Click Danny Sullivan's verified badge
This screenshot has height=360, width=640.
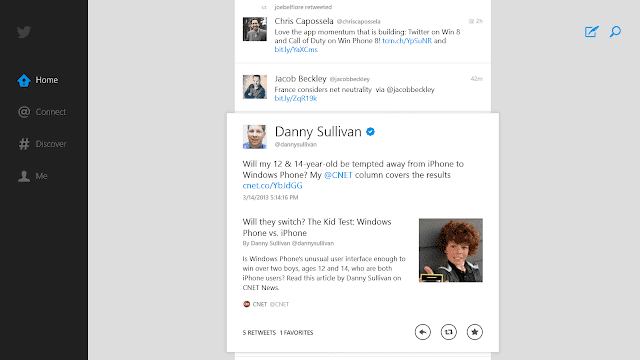point(370,132)
